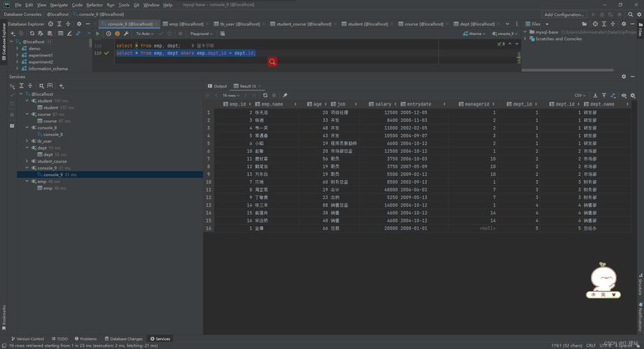644x349 pixels.
Task: Open Database Explorer gear options
Action: (x=79, y=24)
